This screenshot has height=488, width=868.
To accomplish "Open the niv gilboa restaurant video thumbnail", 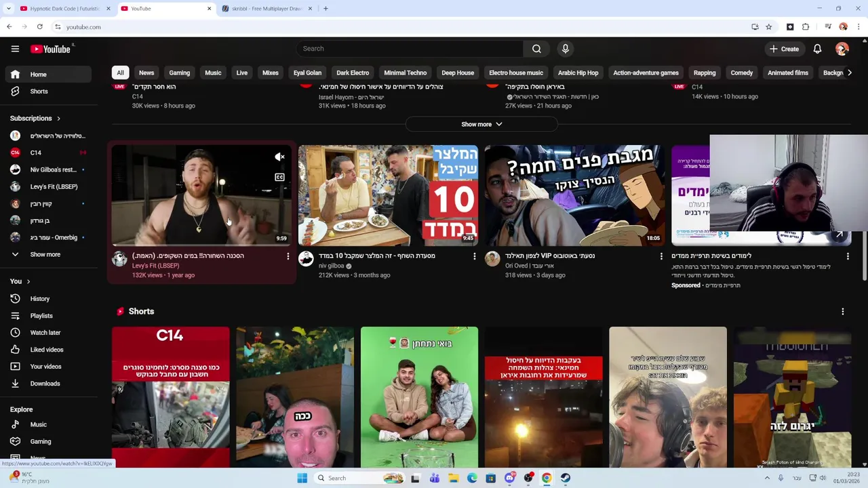I will click(x=389, y=195).
